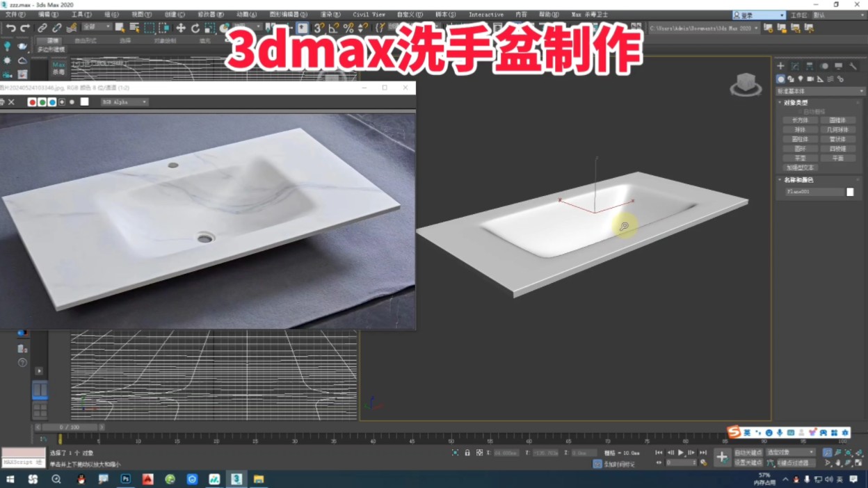Click the 长方体 box creation button
The image size is (868, 488).
(801, 120)
